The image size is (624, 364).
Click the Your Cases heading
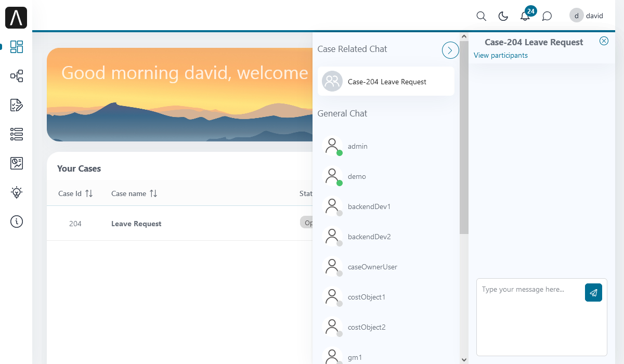pyautogui.click(x=79, y=168)
